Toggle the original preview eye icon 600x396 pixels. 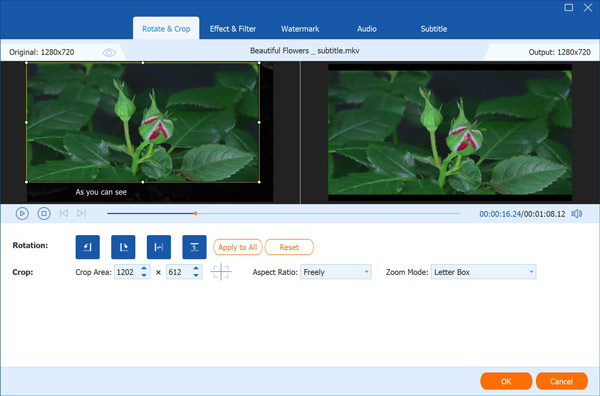pos(109,52)
